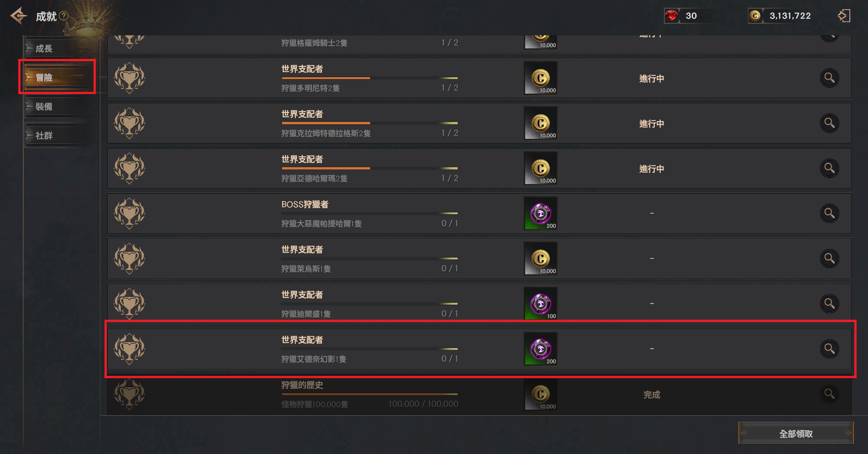Click the 進行中 status for 狩獵克拉姆特德拉格斯2隻
Viewport: 868px width, 454px height.
pos(652,124)
